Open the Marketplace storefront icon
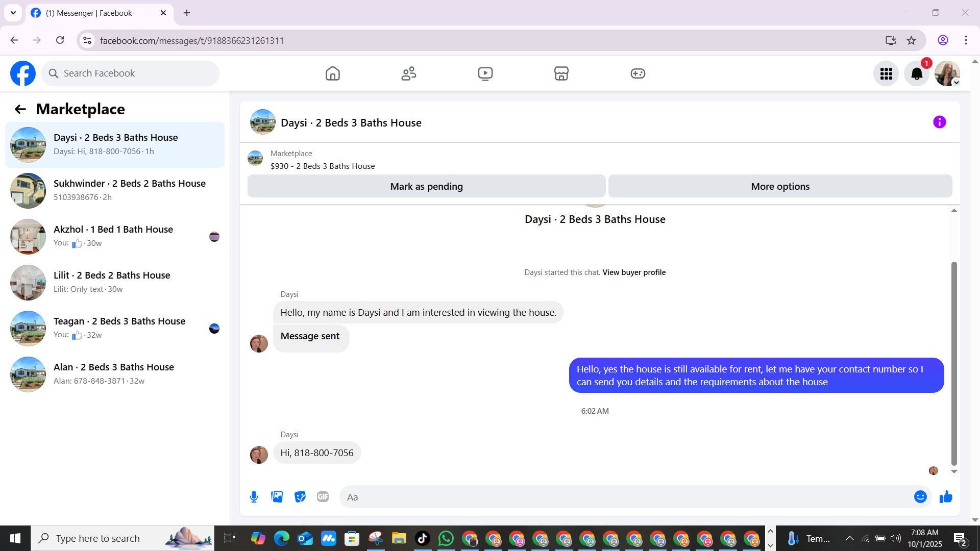 (561, 73)
